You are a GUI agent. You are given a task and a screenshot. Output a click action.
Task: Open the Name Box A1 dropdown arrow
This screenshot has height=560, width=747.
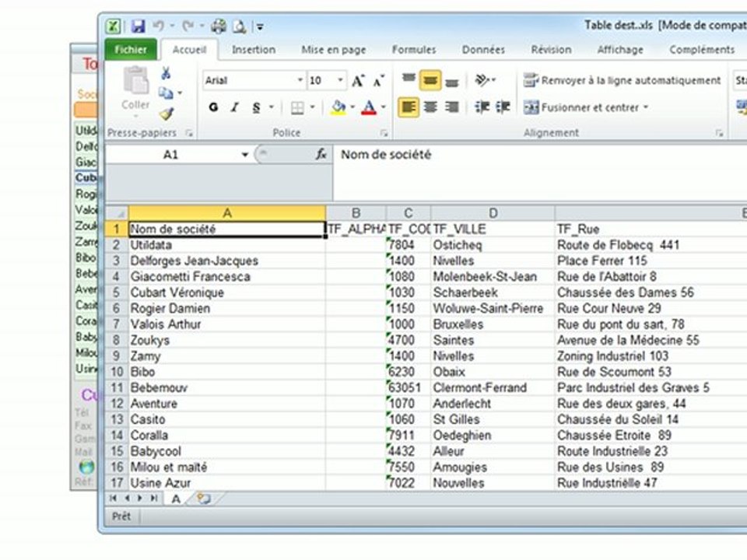pos(245,155)
